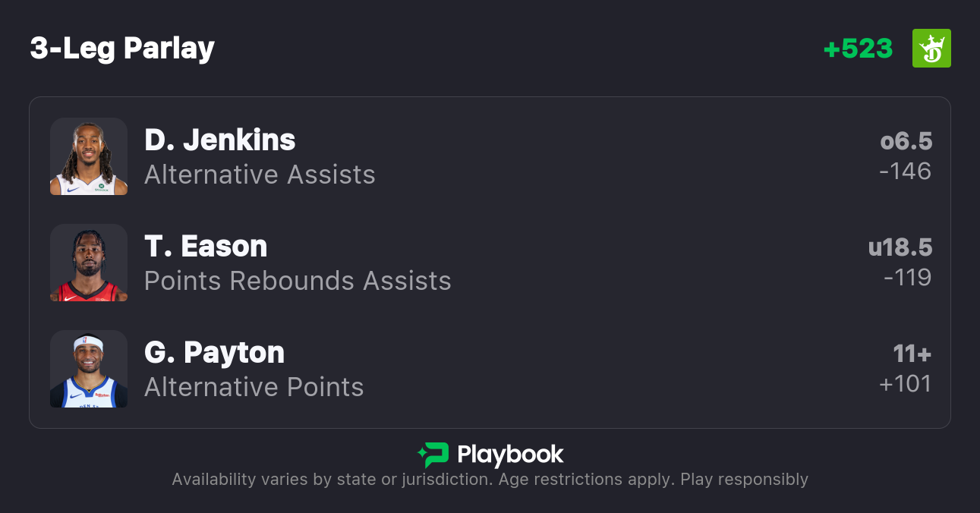
Task: Click the +101 odds value
Action: (x=905, y=384)
